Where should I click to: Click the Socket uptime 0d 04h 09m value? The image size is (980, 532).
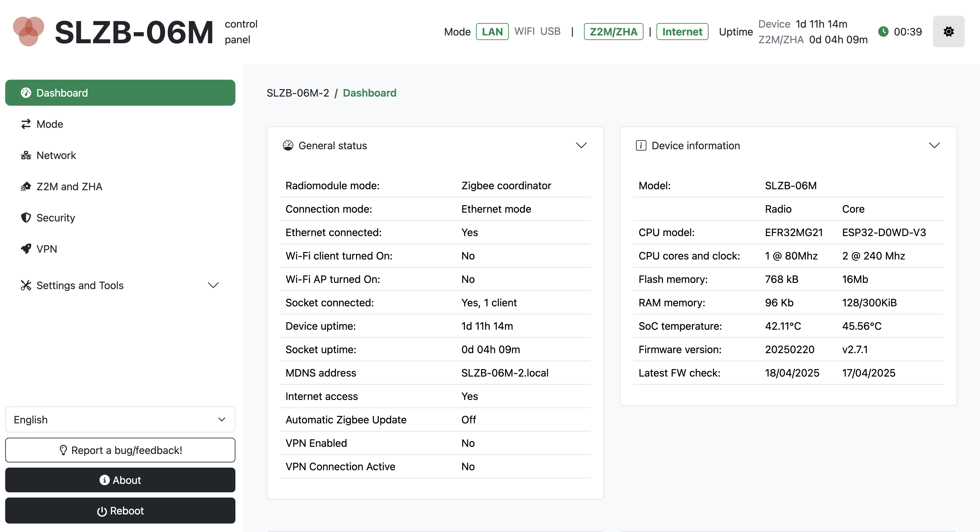tap(490, 350)
